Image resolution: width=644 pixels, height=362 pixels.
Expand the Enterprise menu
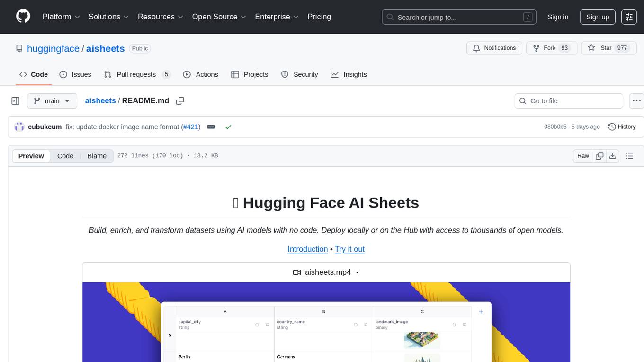tap(277, 17)
